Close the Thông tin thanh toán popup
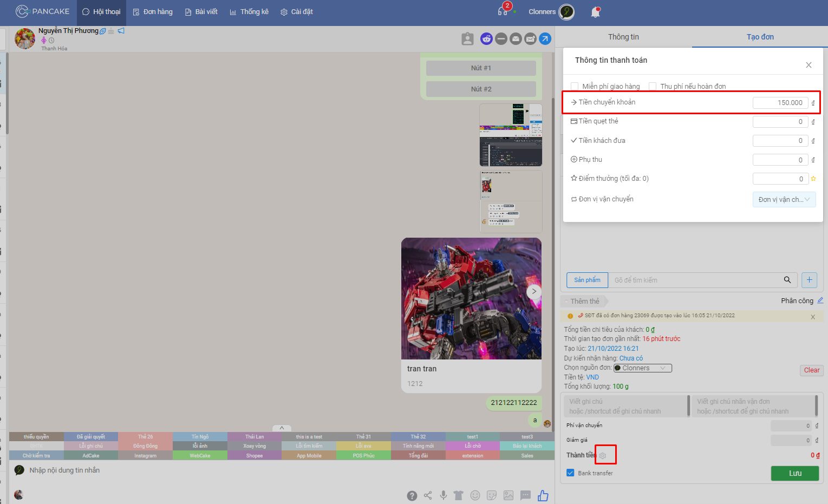This screenshot has width=828, height=504. pos(809,65)
